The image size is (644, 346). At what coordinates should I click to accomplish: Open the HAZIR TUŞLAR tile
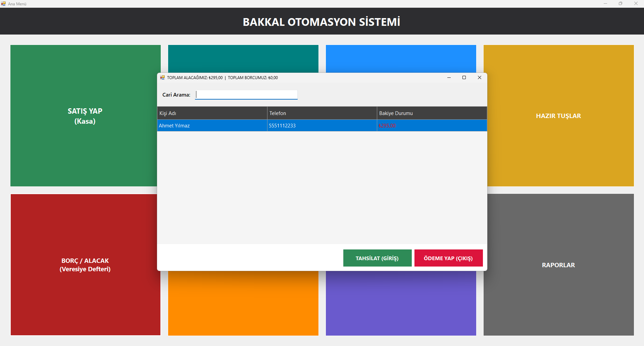click(x=558, y=116)
